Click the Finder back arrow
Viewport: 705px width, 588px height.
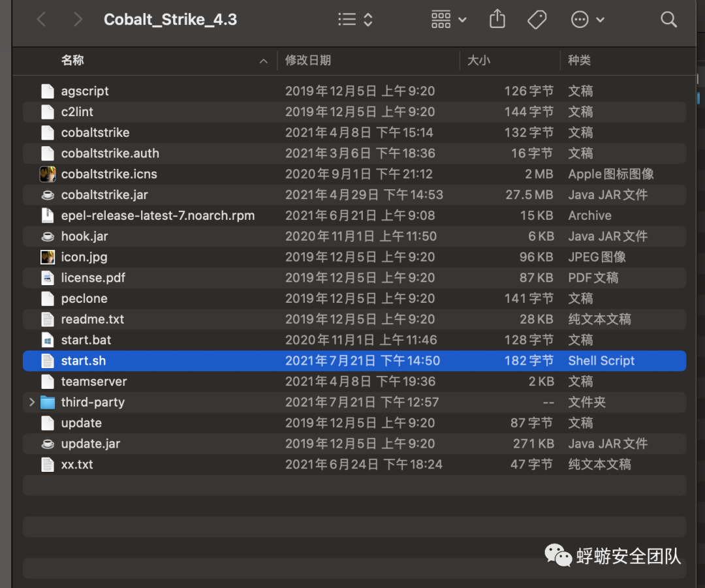[42, 20]
